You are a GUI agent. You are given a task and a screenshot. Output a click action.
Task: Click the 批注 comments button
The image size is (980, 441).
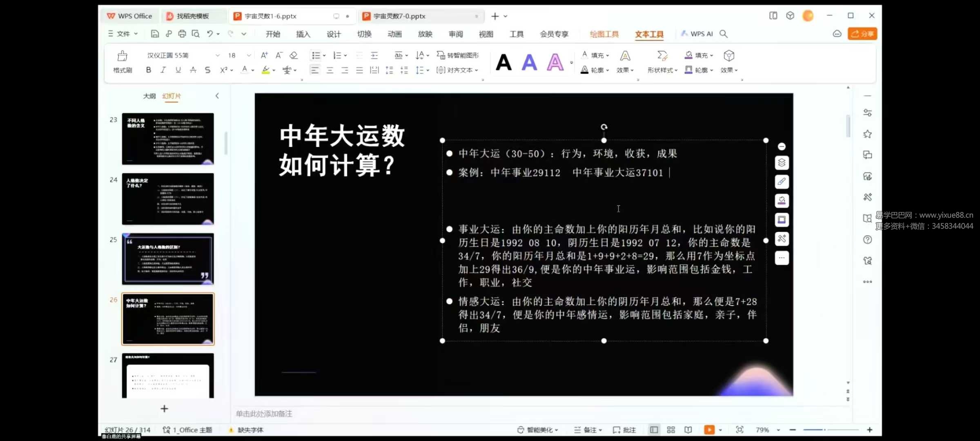[625, 430]
